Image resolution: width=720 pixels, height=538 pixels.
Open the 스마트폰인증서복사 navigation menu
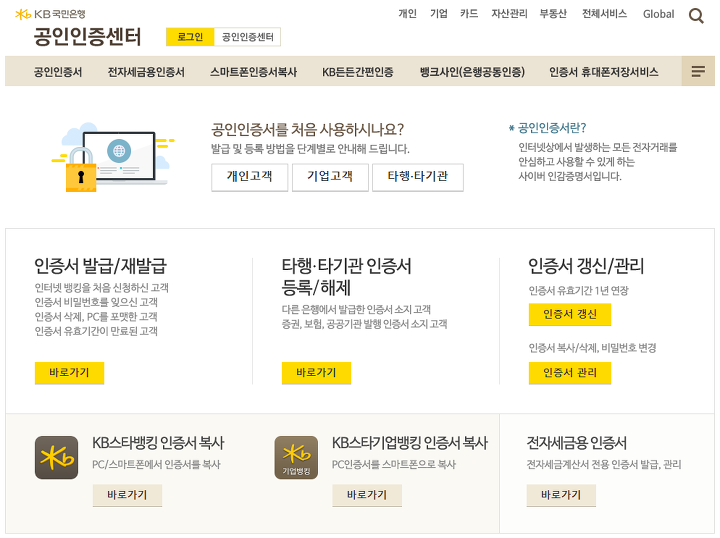[x=253, y=72]
